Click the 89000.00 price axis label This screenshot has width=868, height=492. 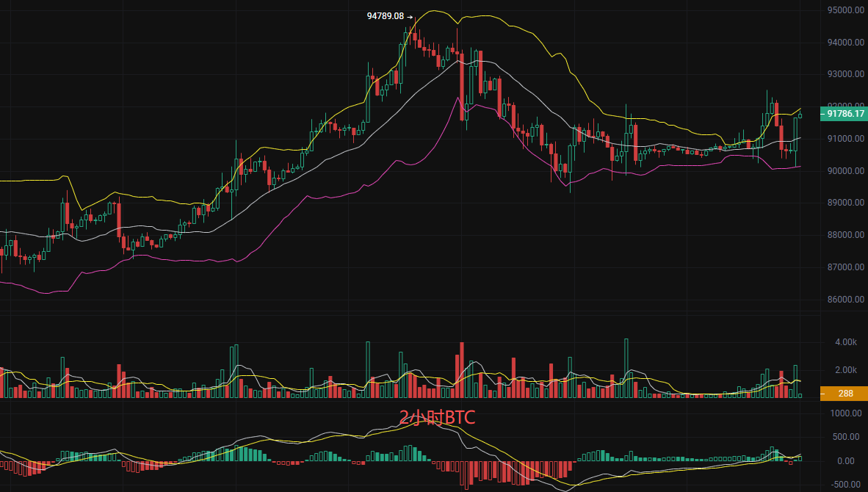click(845, 203)
